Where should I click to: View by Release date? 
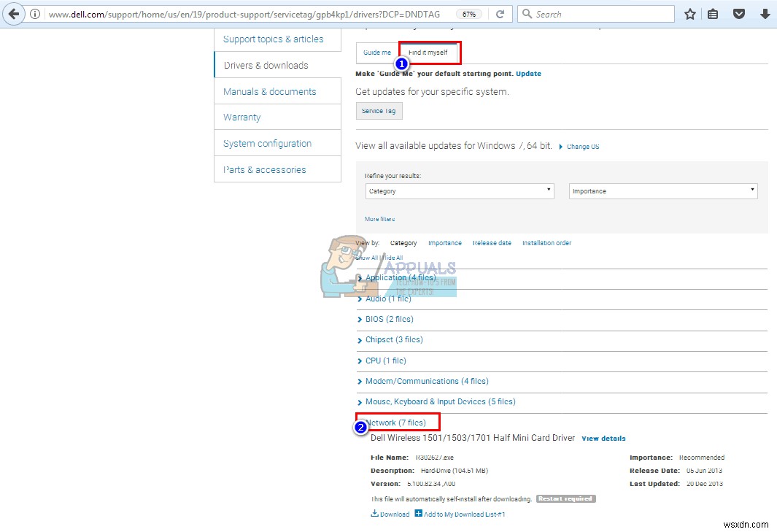click(492, 244)
